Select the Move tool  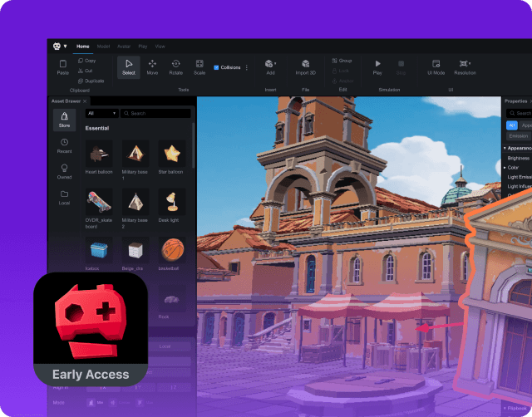152,66
